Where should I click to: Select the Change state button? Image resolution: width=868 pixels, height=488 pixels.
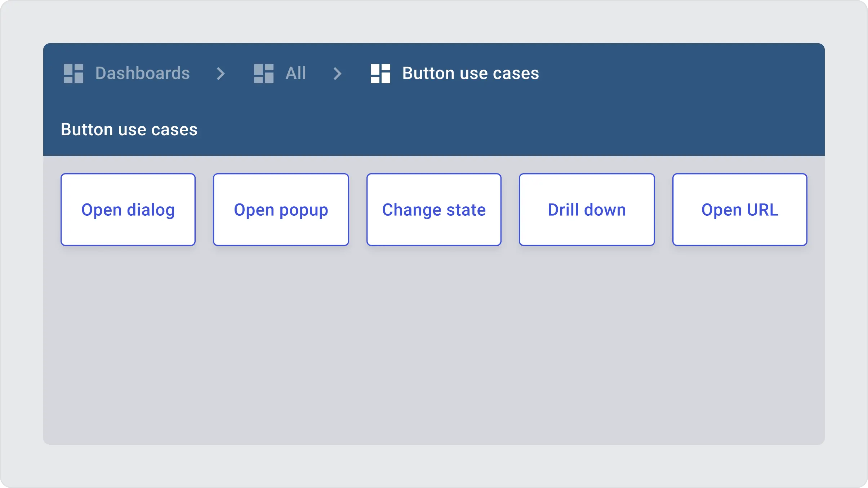tap(434, 210)
